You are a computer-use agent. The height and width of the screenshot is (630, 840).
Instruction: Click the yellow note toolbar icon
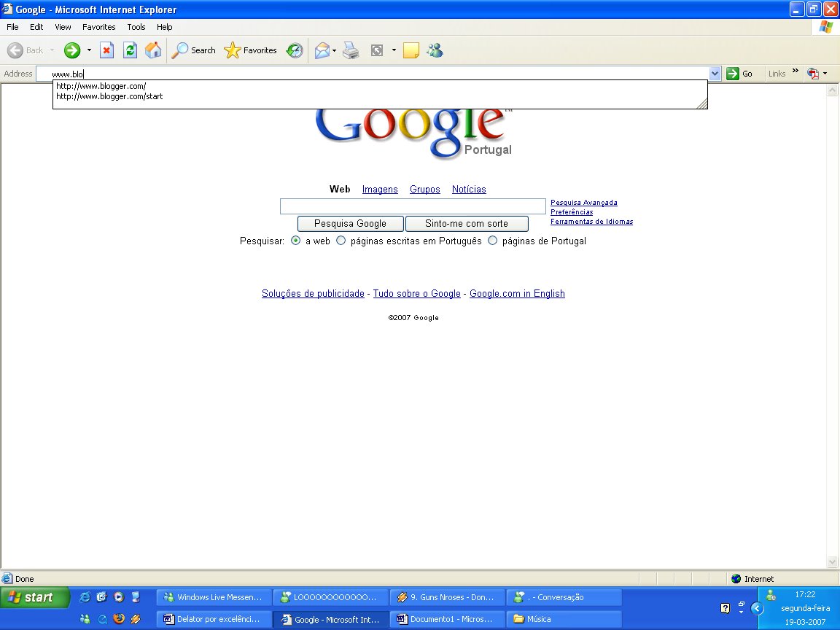pyautogui.click(x=411, y=50)
